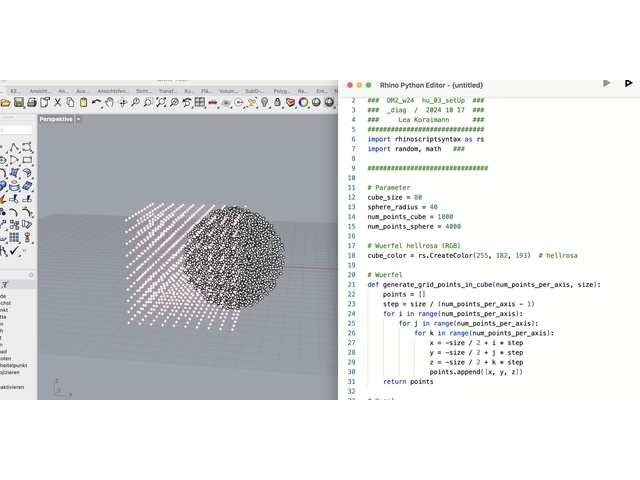Click the "aktivieren" osnap option
640x480 pixels.
pyautogui.click(x=12, y=387)
